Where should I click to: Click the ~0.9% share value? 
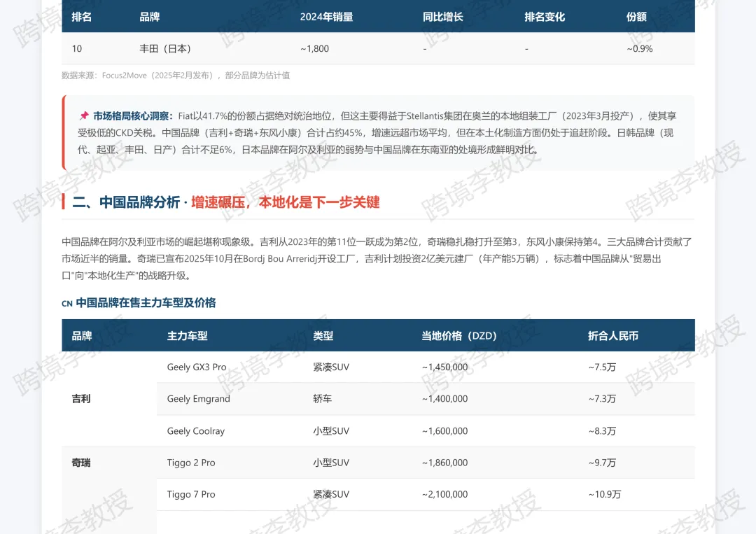(x=639, y=49)
